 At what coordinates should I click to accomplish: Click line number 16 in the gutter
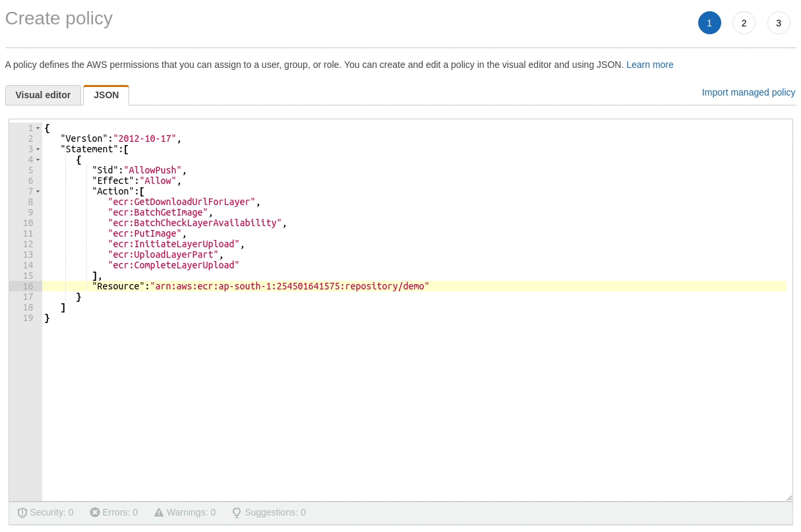[28, 286]
